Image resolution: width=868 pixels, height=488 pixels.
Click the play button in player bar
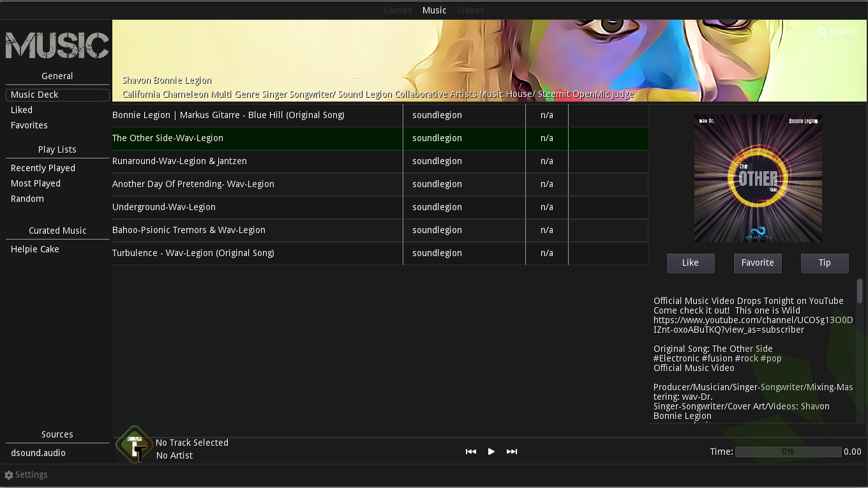click(x=491, y=452)
